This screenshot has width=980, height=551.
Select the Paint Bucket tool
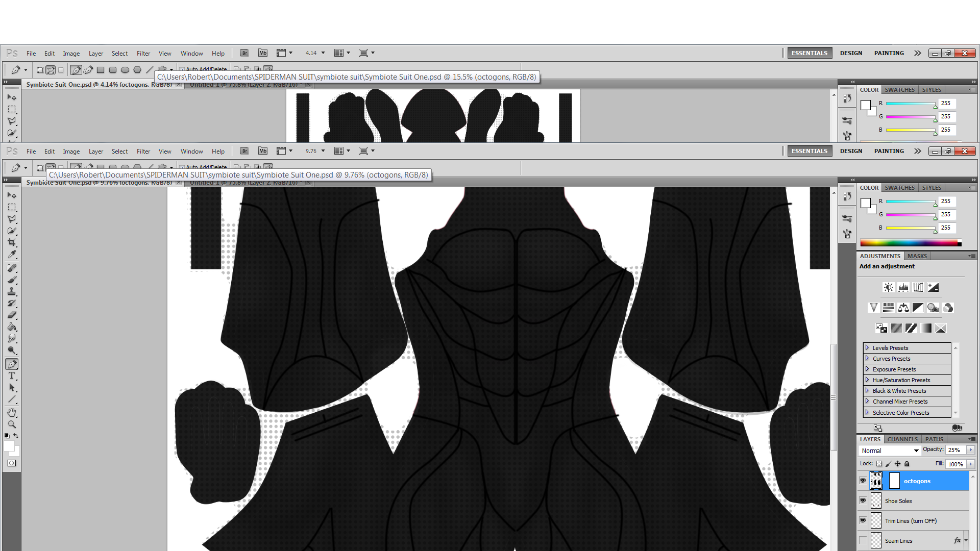pyautogui.click(x=12, y=327)
